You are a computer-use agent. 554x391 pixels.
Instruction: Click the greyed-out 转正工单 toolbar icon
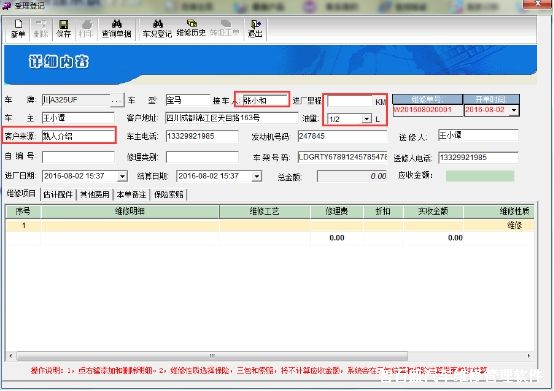tap(224, 28)
